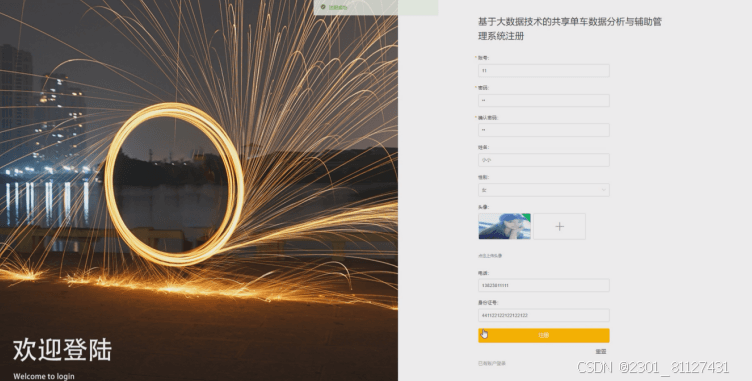This screenshot has width=752, height=381.
Task: Select the uploaded avatar photo thumbnail
Action: point(505,226)
